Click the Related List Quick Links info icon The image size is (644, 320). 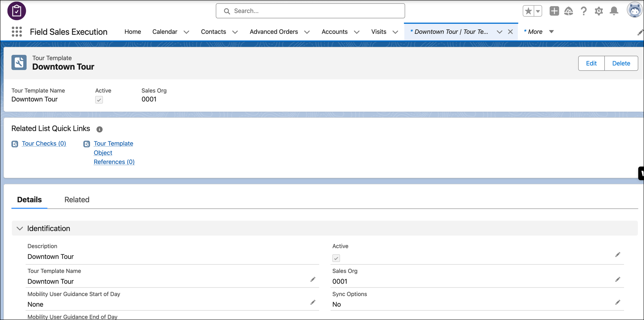point(100,129)
